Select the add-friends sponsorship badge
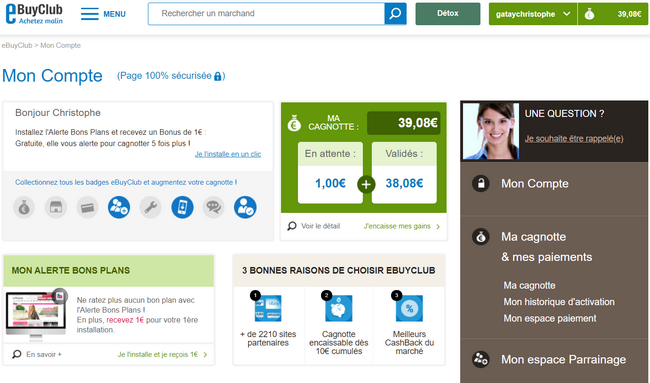650x383 pixels. point(119,207)
